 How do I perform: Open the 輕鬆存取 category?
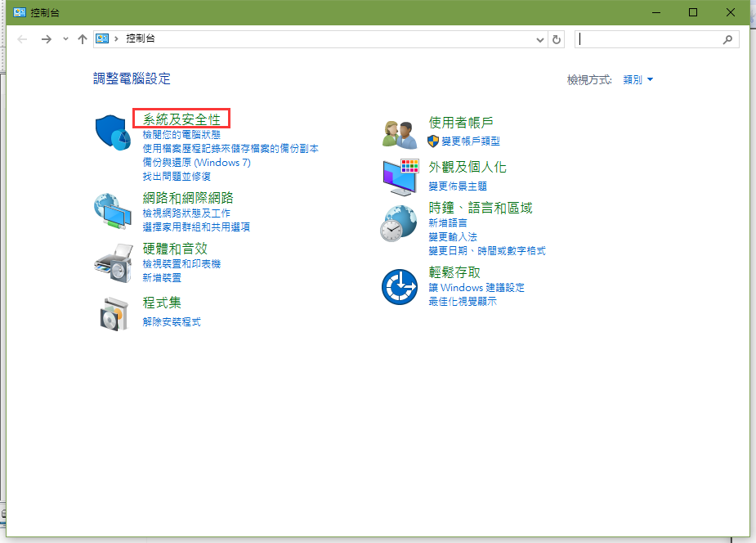(x=454, y=272)
